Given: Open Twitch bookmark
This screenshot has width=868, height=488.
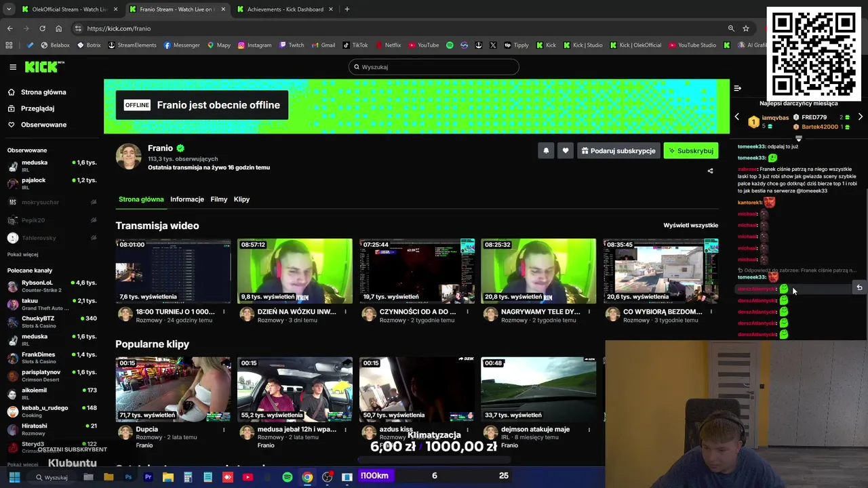Looking at the screenshot, I should click(x=292, y=45).
